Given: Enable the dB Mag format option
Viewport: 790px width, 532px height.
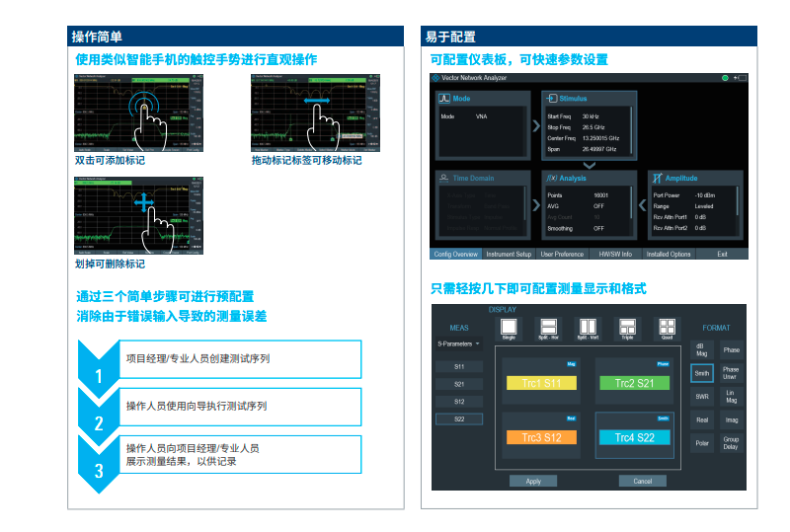Looking at the screenshot, I should pos(702,349).
